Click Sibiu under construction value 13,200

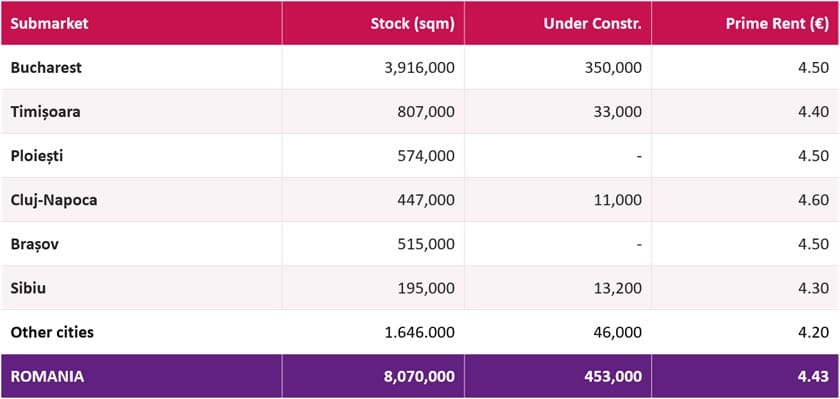tap(618, 289)
